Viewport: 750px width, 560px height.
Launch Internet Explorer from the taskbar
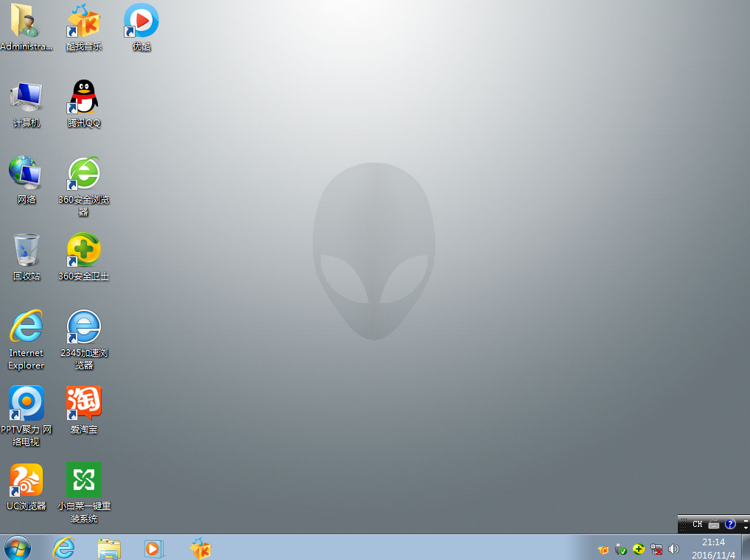(63, 548)
